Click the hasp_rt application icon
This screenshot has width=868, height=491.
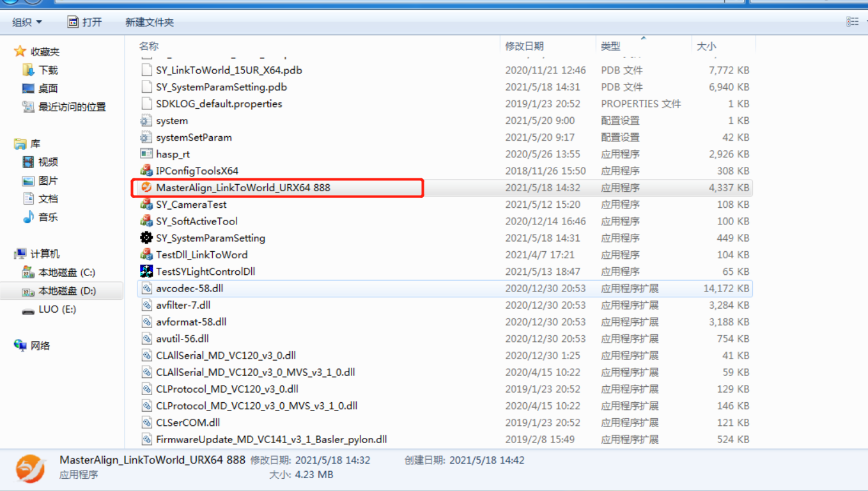pyautogui.click(x=146, y=154)
